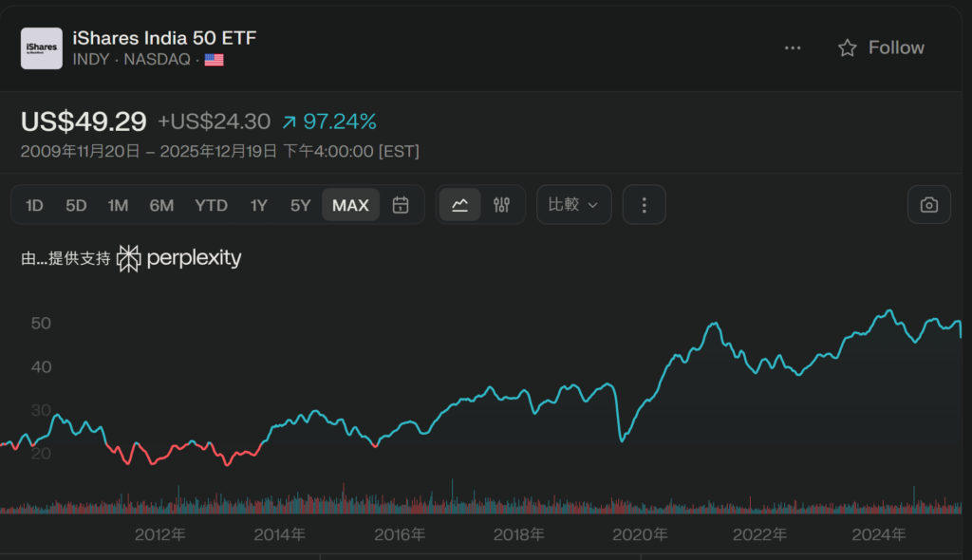
Task: Open the custom date range calendar
Action: click(401, 205)
